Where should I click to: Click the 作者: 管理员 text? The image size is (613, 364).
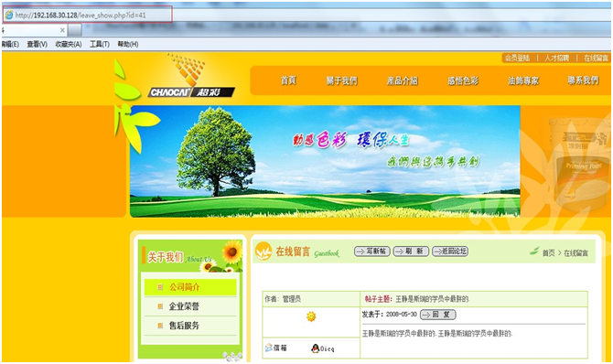[283, 299]
